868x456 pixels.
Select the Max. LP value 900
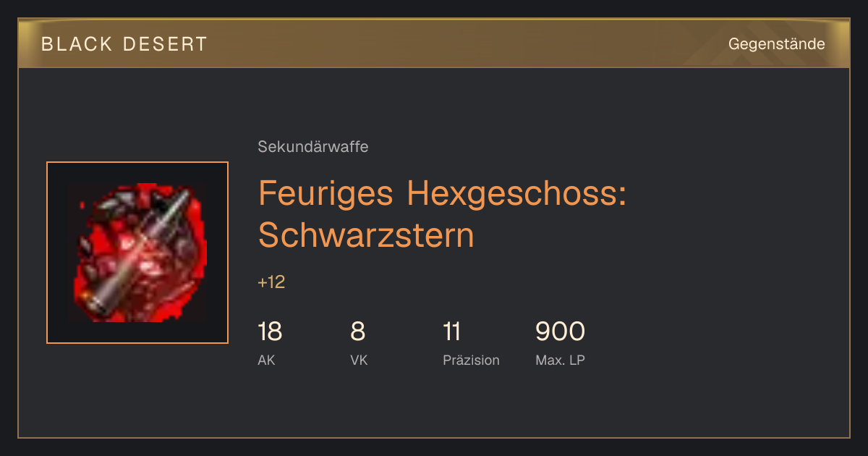(x=560, y=332)
